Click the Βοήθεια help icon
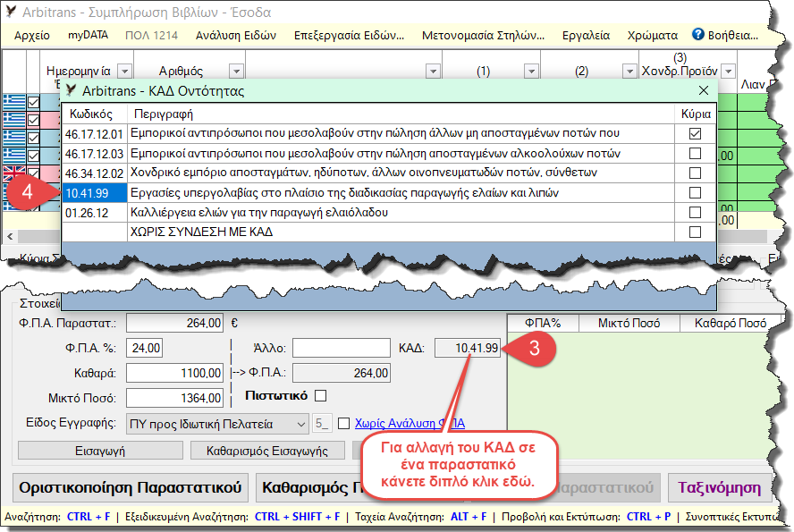Screen dimensions: 794x532 coord(697,34)
